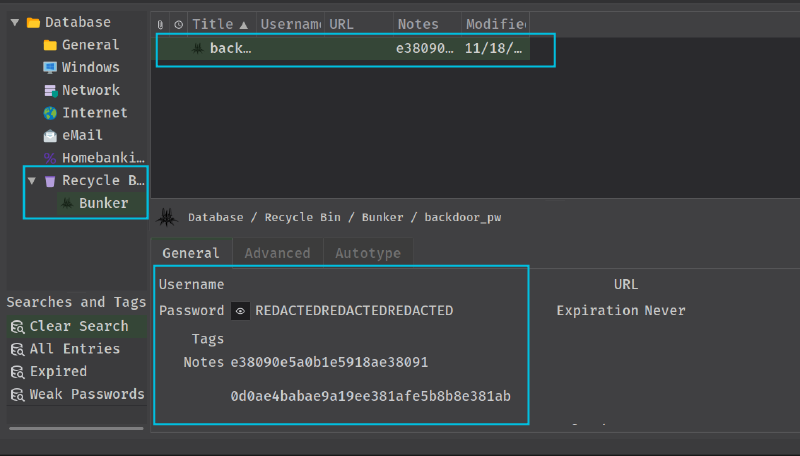The width and height of the screenshot is (800, 456).
Task: Show Expired entries
Action: click(58, 371)
